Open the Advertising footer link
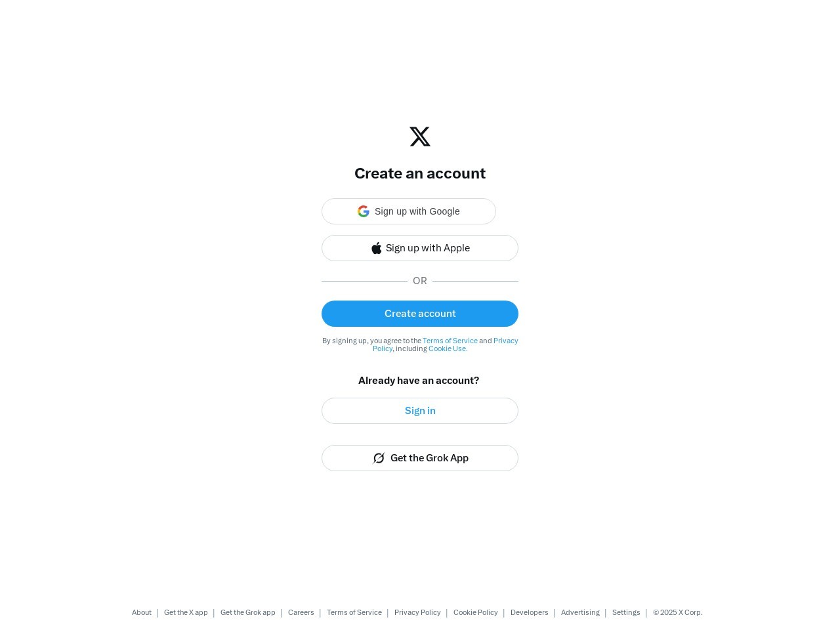 click(x=580, y=612)
